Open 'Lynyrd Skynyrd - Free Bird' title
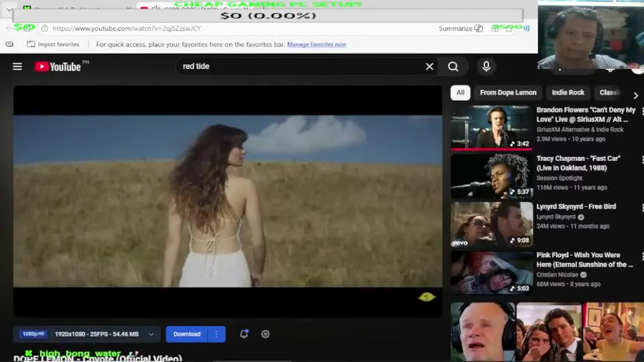Image resolution: width=644 pixels, height=362 pixels. point(576,207)
